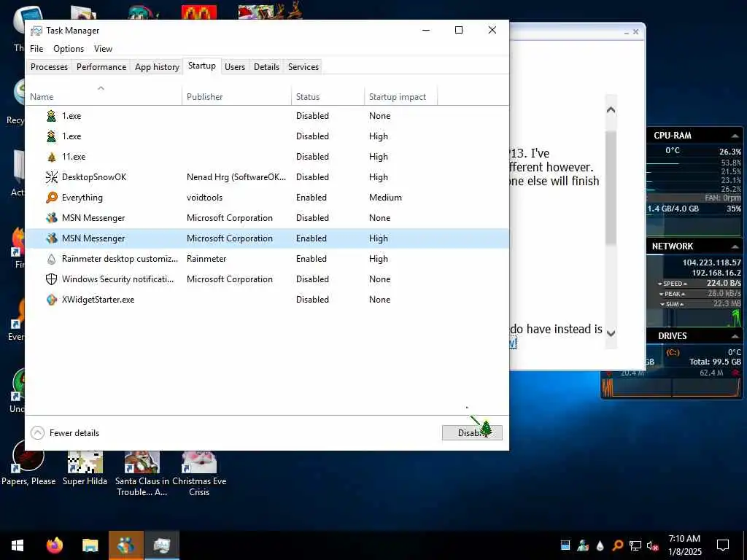This screenshot has height=560, width=747.
Task: Click the Task Manager taskbar button
Action: tap(162, 545)
